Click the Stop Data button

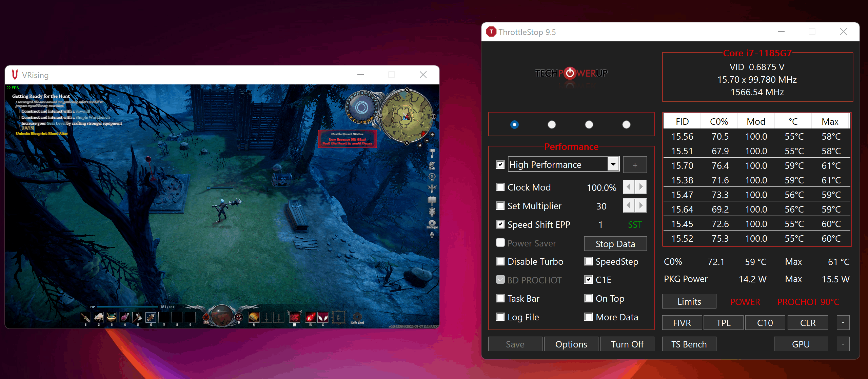pyautogui.click(x=615, y=244)
